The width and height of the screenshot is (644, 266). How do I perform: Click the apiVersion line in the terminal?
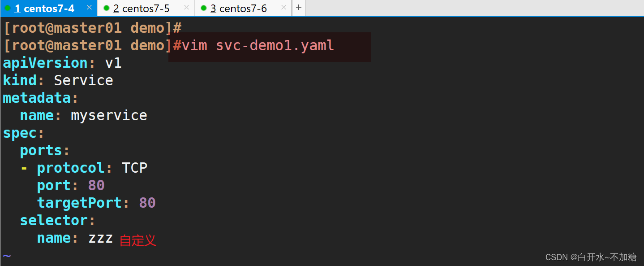pos(62,63)
